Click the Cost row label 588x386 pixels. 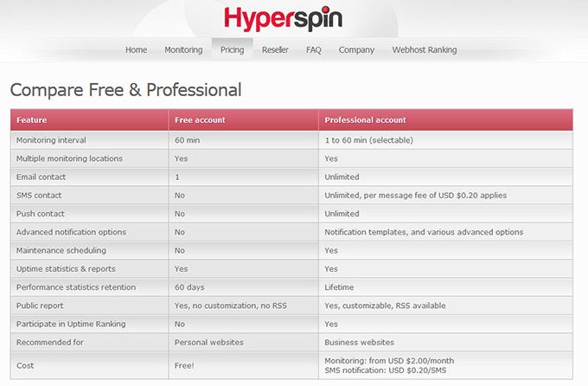pyautogui.click(x=25, y=365)
